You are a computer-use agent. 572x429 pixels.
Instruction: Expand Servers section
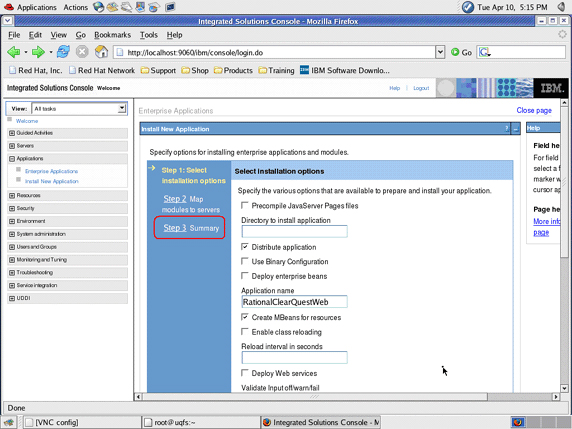(x=12, y=146)
